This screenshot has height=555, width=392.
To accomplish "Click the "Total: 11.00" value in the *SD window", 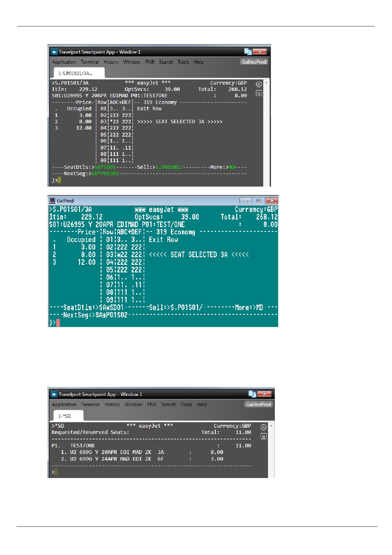I will 226,432.
